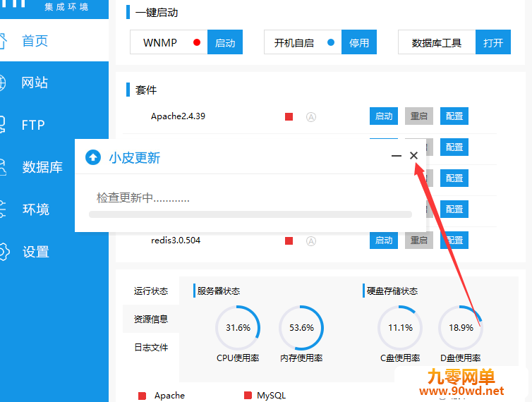Click the red status square for Apache2.4.39
This screenshot has width=532, height=402.
(x=289, y=116)
